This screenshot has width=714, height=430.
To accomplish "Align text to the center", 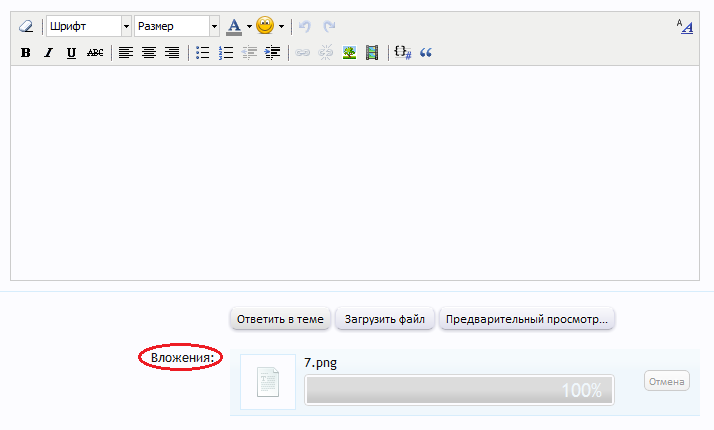I will coord(149,53).
